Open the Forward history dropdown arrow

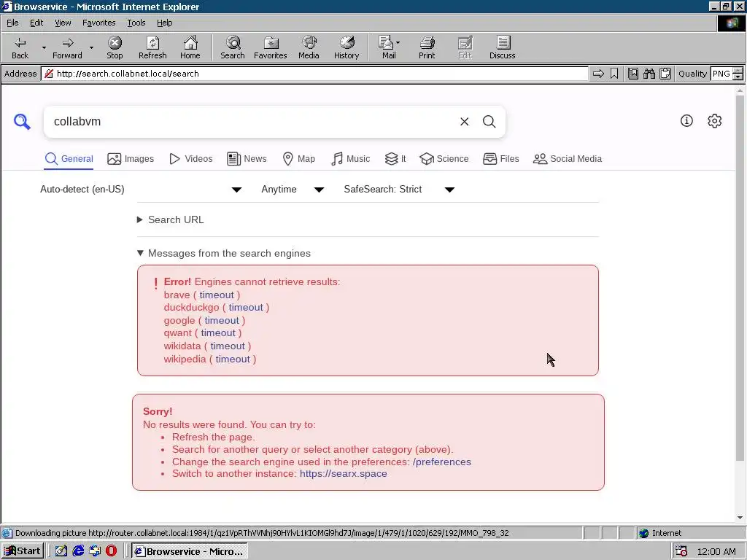tap(91, 47)
